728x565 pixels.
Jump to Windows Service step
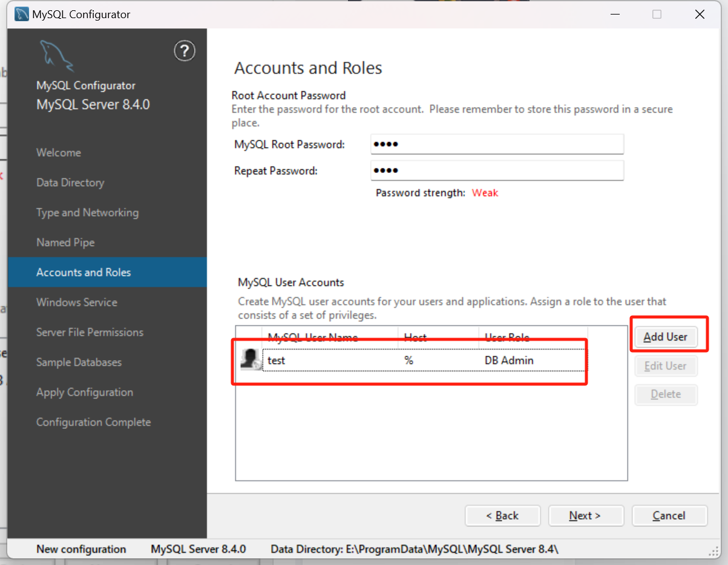click(x=77, y=302)
